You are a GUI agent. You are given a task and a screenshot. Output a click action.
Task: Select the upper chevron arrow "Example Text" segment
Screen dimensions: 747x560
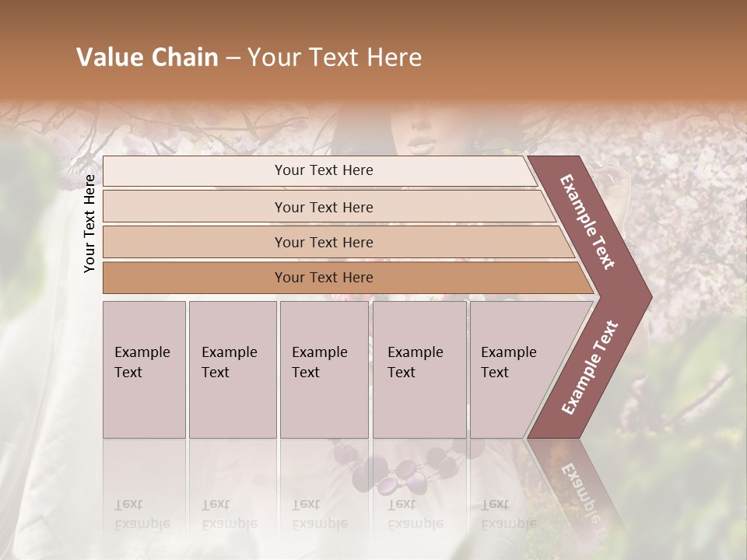pos(589,221)
